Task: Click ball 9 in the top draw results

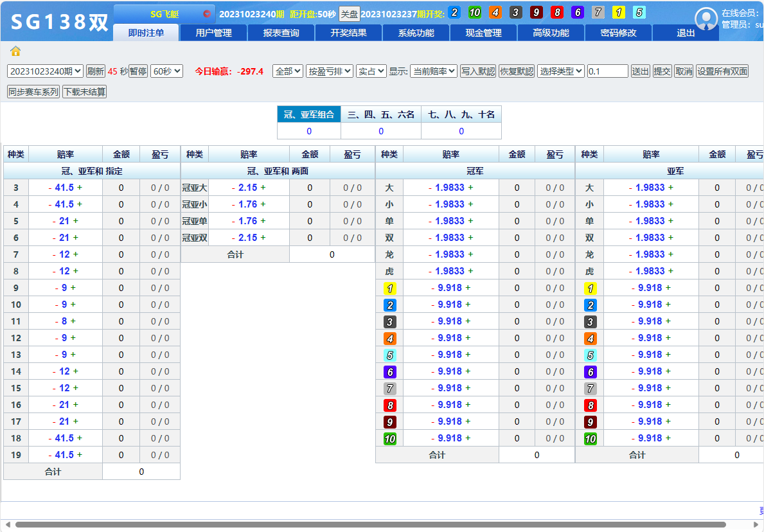Action: click(537, 12)
